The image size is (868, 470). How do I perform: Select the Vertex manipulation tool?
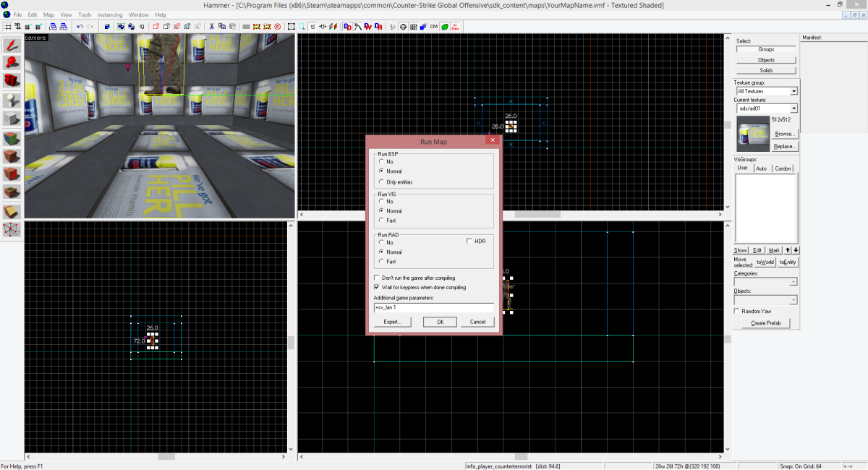(12, 230)
